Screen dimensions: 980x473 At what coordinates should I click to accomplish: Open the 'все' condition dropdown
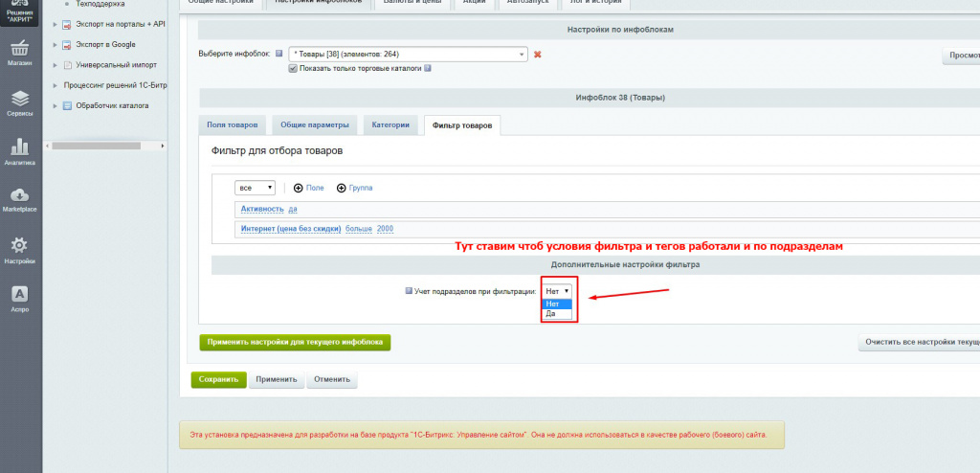click(256, 188)
